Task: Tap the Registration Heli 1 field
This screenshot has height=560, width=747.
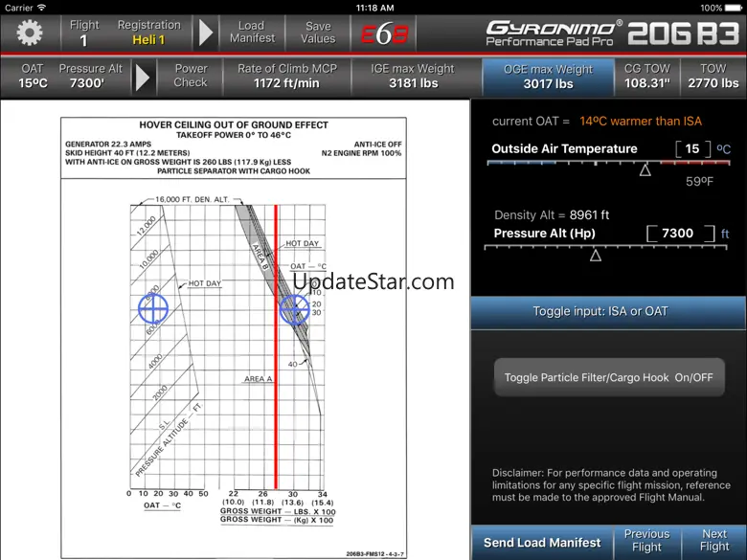Action: point(148,33)
